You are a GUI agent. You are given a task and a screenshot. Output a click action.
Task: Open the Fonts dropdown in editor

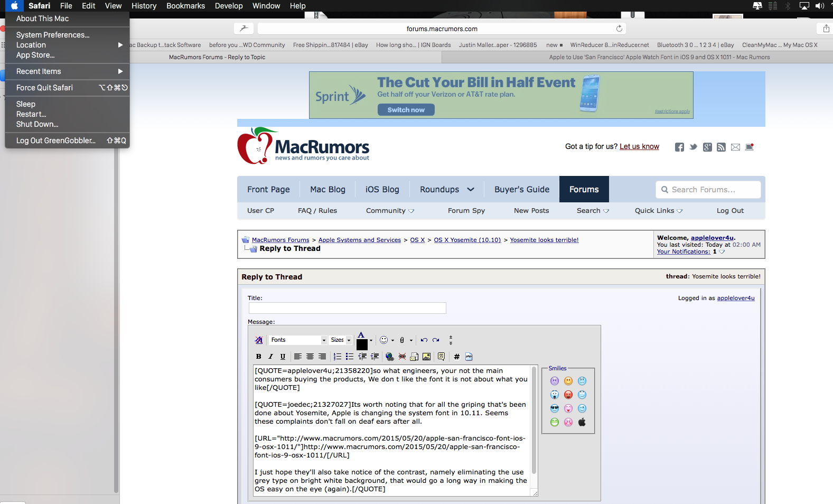tap(298, 340)
